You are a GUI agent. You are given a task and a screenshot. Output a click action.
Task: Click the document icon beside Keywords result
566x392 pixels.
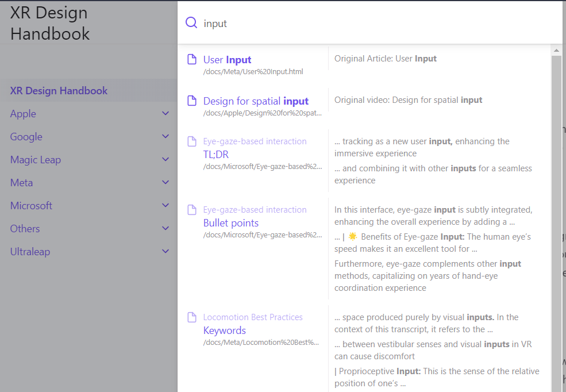coord(192,317)
